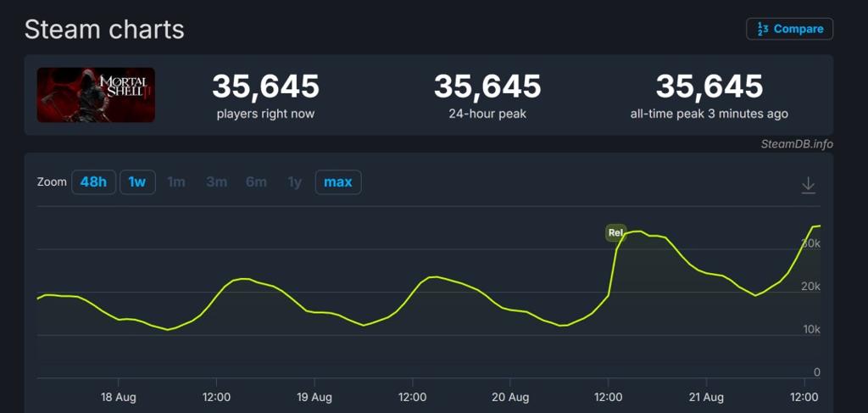Open the Mortal Shell game thumbnail
This screenshot has height=413, width=868.
(x=96, y=95)
